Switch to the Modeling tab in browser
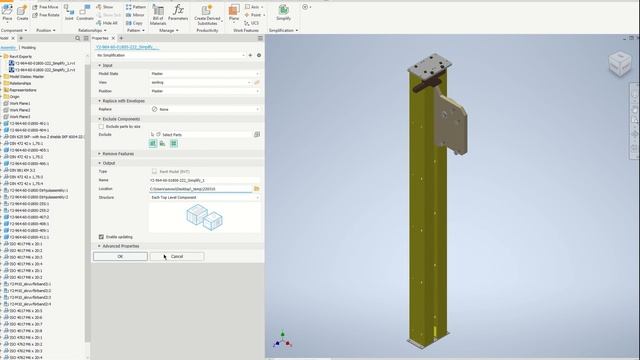640x360 pixels. 29,48
